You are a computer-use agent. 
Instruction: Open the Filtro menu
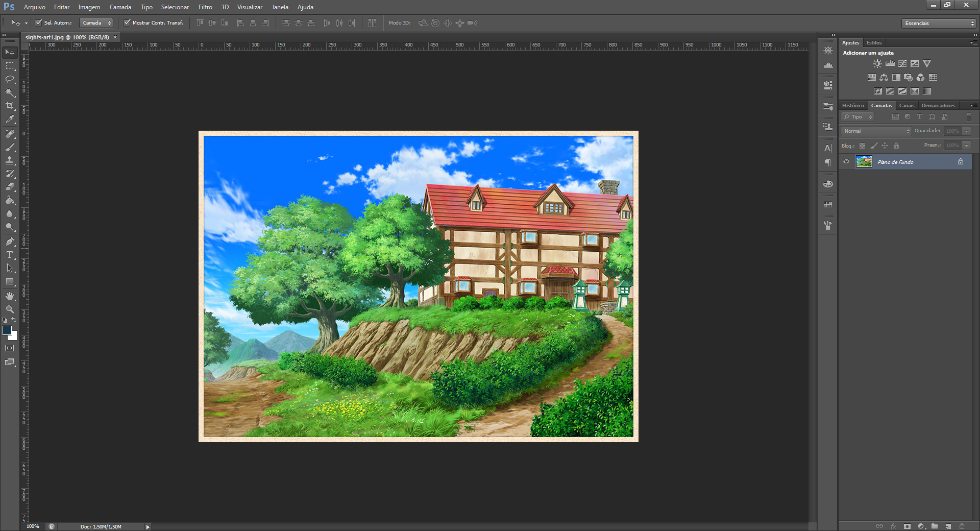[205, 7]
